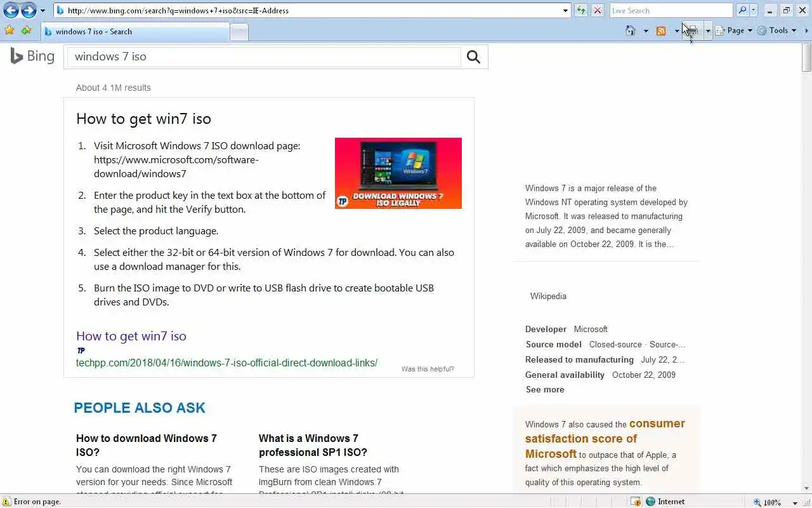Open the search provider dropdown arrow
Viewport: 812px width, 508px height.
point(753,10)
